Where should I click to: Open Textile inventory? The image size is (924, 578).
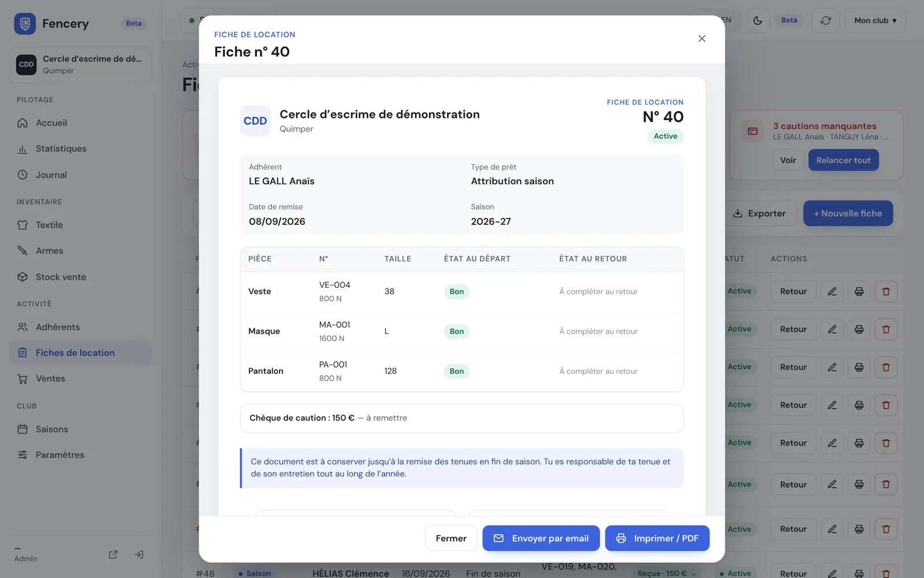80,225
